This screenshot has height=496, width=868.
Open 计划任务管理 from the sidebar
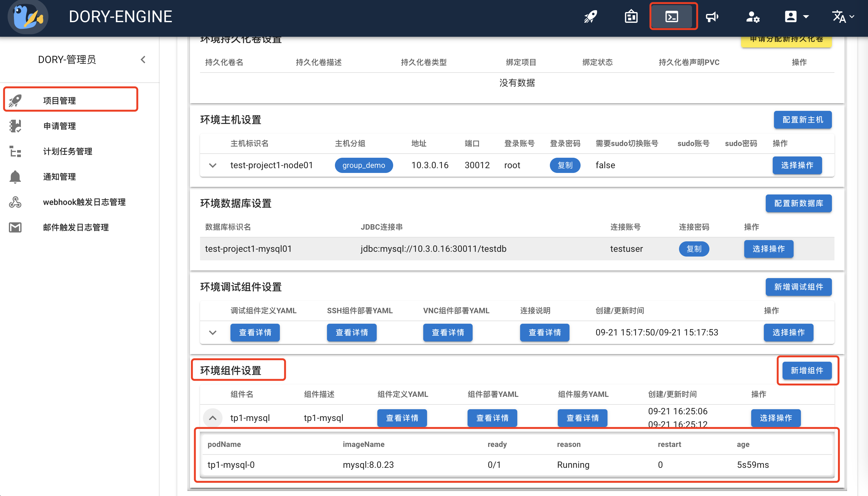(x=67, y=151)
